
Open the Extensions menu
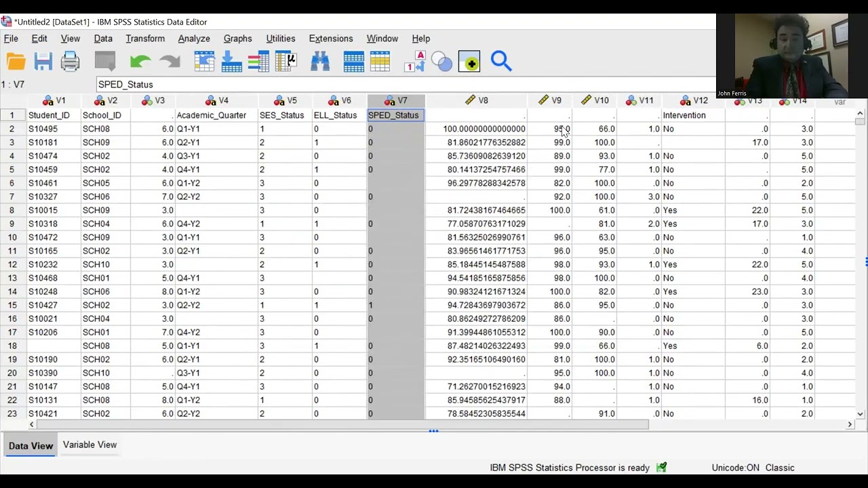pos(331,39)
